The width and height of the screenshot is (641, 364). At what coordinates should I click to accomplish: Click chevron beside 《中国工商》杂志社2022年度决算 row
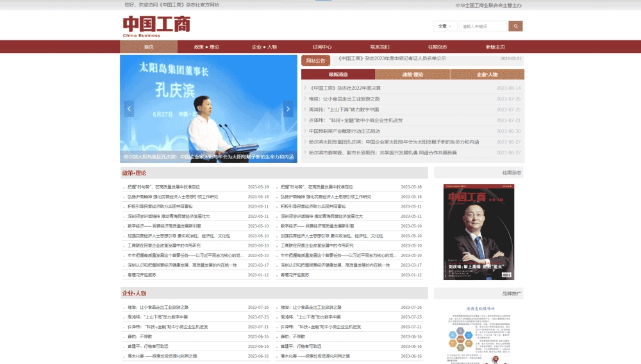point(305,87)
